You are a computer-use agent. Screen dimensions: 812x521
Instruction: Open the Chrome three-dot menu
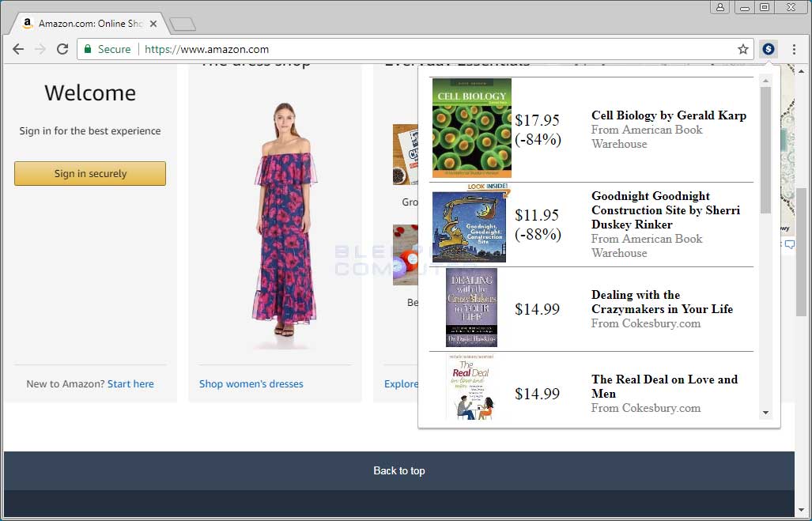tap(794, 49)
